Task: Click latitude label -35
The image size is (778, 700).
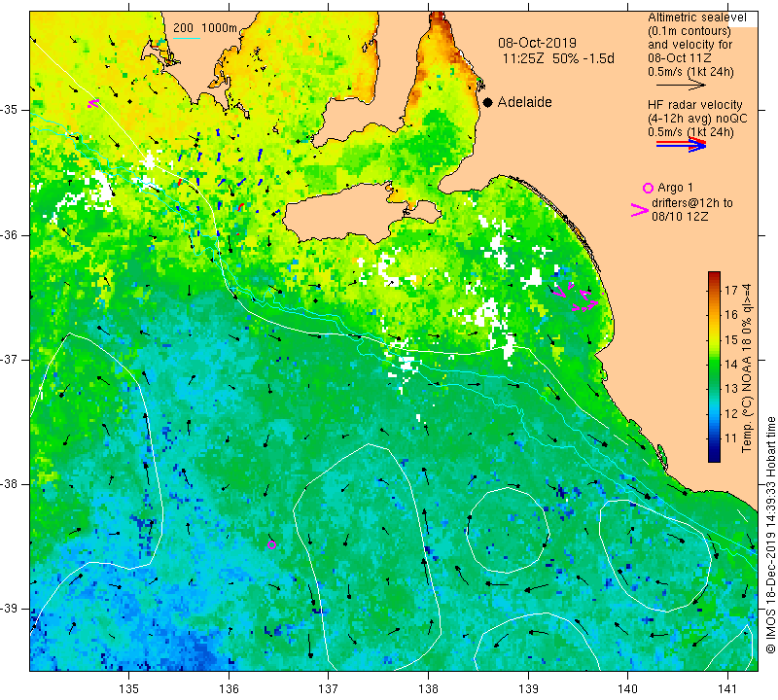Action: 10,109
